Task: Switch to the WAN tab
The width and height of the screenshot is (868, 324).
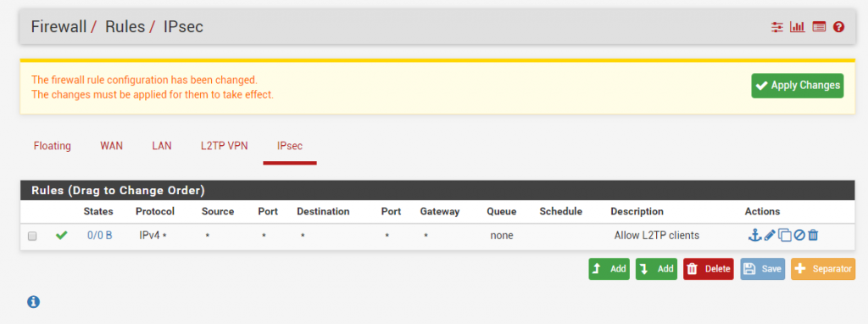Action: click(x=111, y=146)
